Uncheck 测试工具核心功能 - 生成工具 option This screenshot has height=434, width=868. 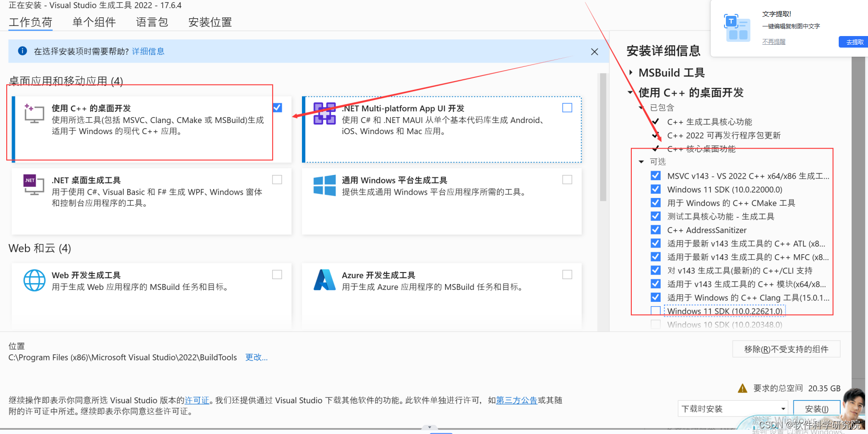(x=655, y=216)
